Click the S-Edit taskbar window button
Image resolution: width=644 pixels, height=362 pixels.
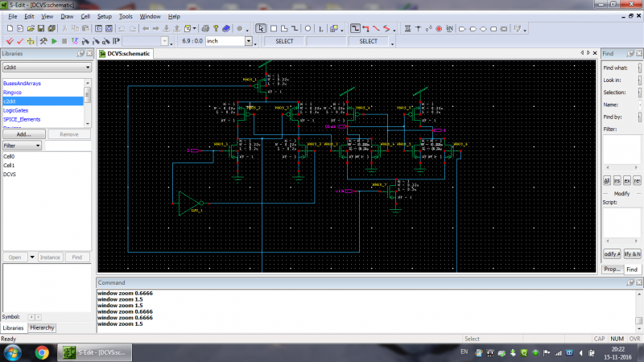pos(93,352)
